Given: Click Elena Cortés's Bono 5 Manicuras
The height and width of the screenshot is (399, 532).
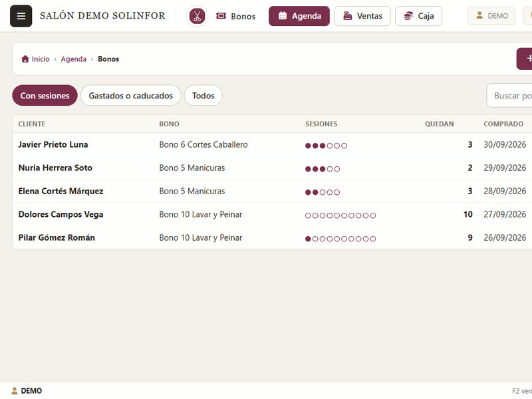Looking at the screenshot, I should click(x=192, y=191).
